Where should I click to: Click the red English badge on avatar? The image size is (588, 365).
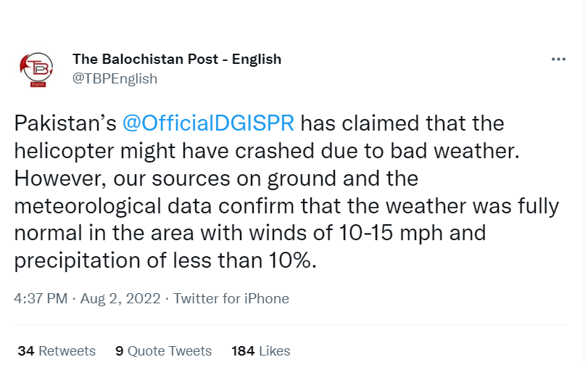coord(38,84)
